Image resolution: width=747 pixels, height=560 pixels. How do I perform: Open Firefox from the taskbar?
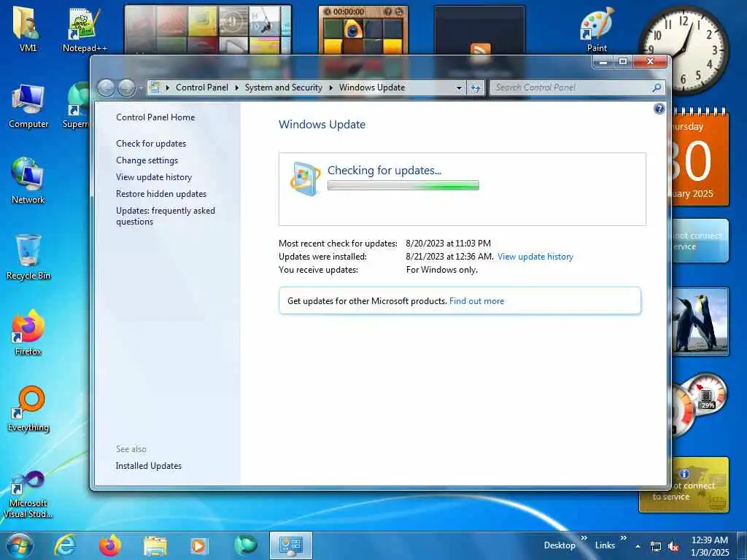tap(110, 545)
